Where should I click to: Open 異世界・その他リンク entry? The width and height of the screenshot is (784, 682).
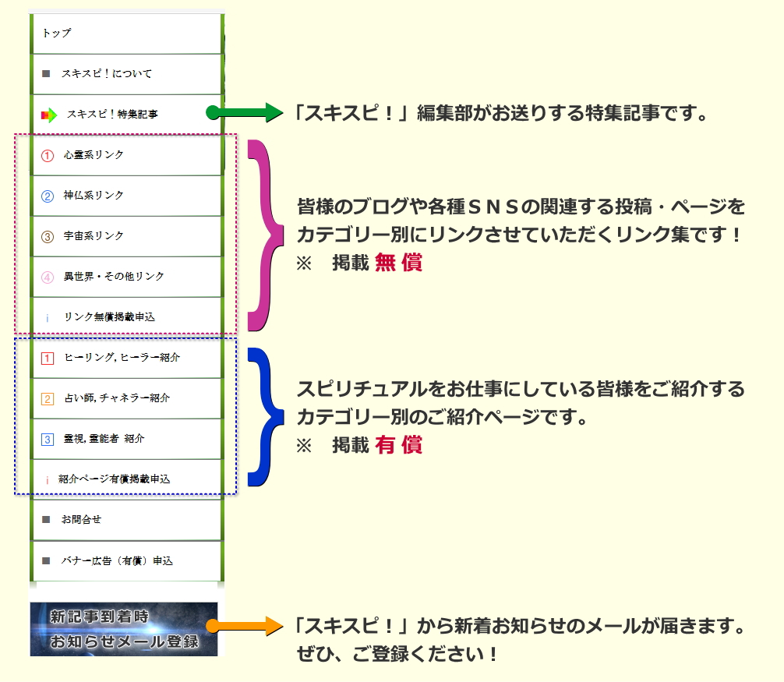coord(114,277)
